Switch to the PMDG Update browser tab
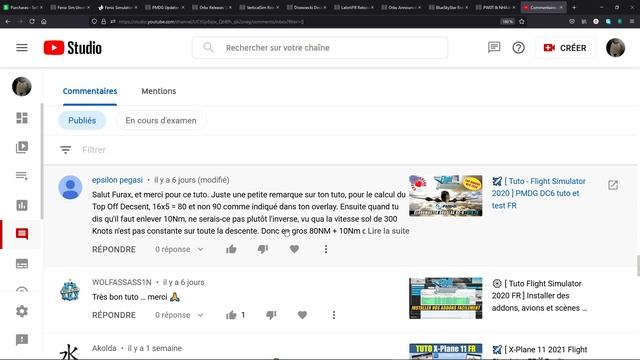Image resolution: width=640 pixels, height=360 pixels. click(164, 7)
